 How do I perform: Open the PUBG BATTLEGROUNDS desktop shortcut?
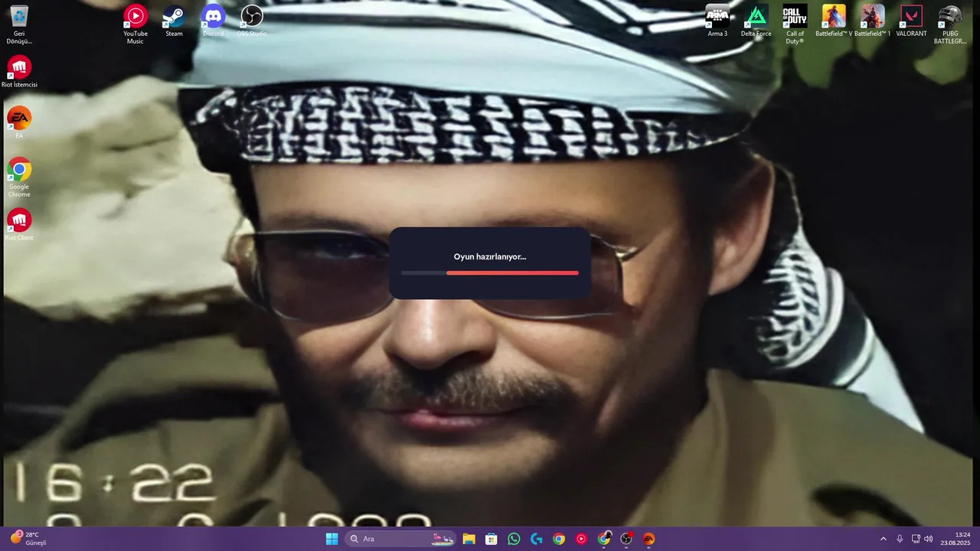pyautogui.click(x=950, y=25)
